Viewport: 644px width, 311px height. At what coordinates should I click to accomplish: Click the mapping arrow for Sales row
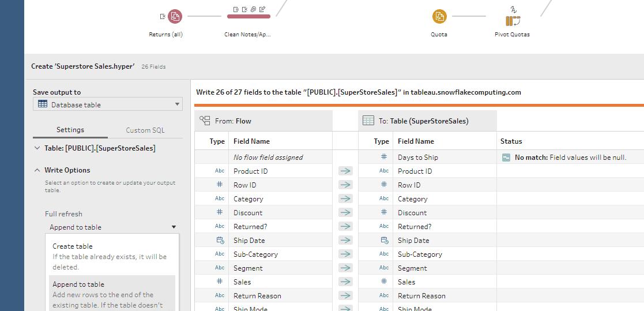(x=345, y=282)
